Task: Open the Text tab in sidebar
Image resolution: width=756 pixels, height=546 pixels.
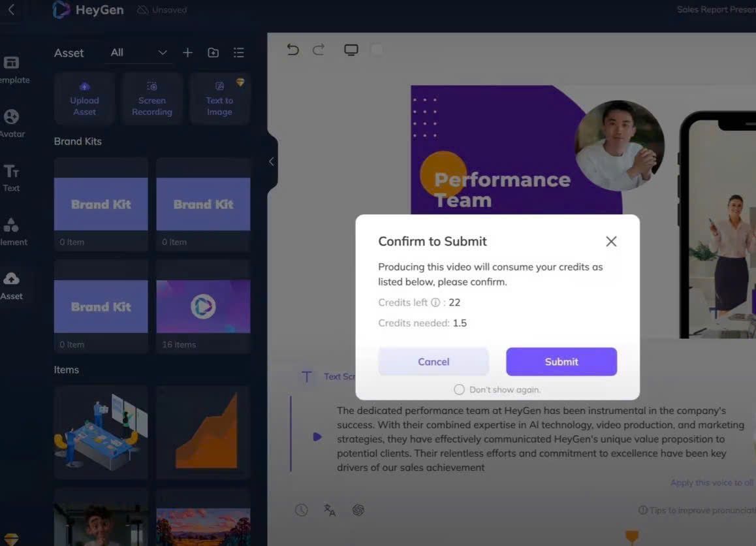Action: click(12, 178)
